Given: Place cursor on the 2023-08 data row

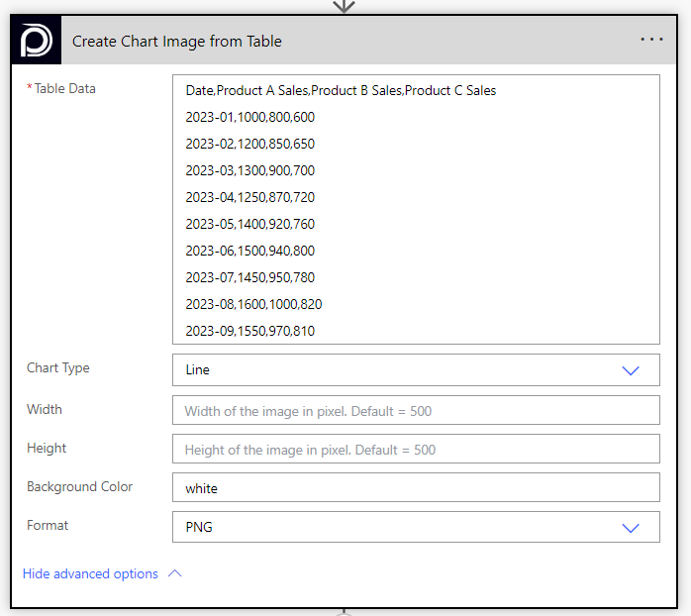Looking at the screenshot, I should click(253, 304).
